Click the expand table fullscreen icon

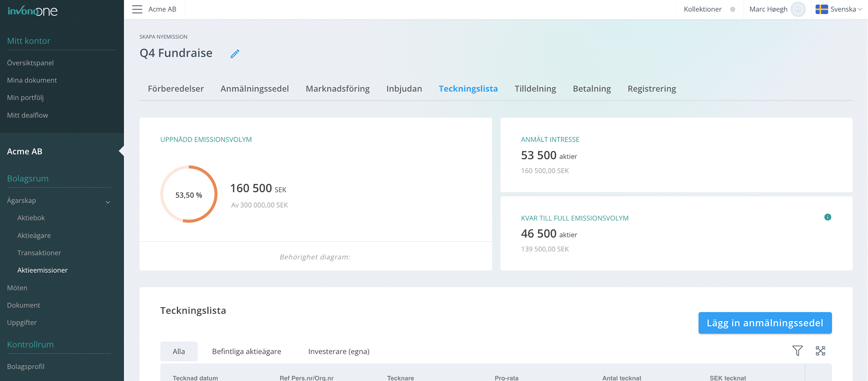point(820,351)
